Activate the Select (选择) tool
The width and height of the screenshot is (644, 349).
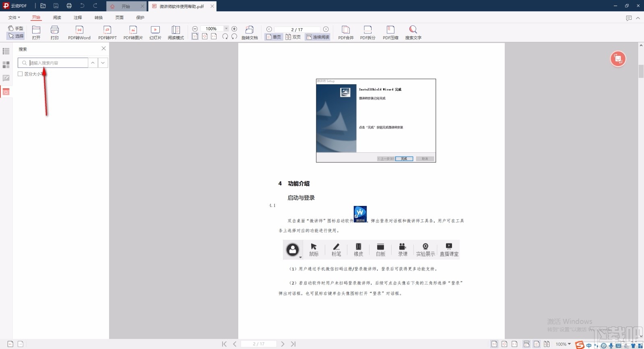point(16,36)
